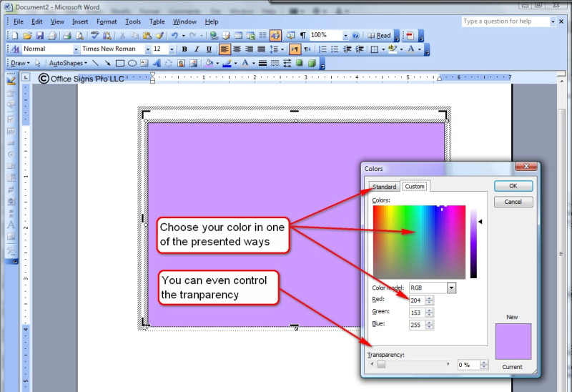572x392 pixels.
Task: Click the Undo arrow icon
Action: (174, 35)
